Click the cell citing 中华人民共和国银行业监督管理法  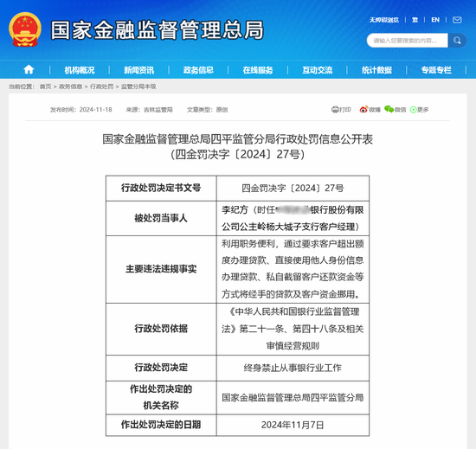click(293, 329)
